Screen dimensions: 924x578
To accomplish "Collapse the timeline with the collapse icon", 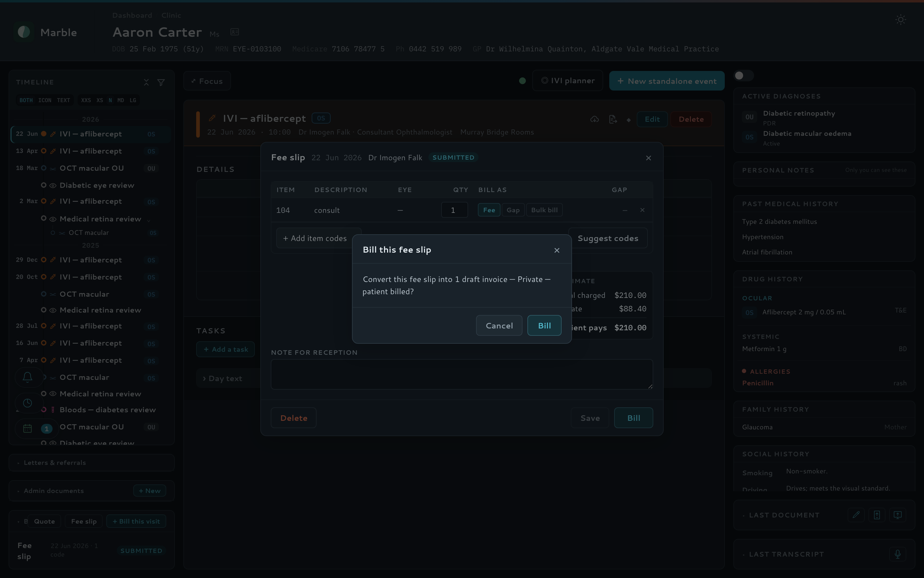I will click(x=146, y=82).
